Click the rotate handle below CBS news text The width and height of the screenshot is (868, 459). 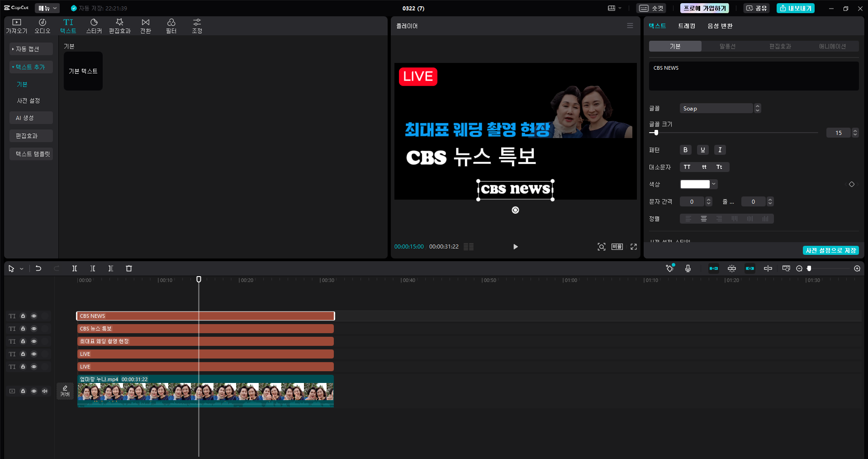click(515, 210)
